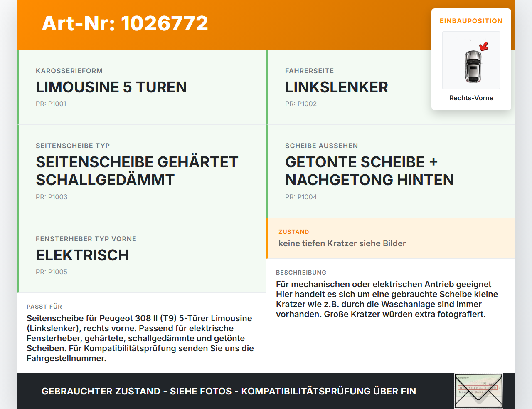This screenshot has height=409, width=532.
Task: Select the LINKSLENKER value
Action: pyautogui.click(x=337, y=87)
